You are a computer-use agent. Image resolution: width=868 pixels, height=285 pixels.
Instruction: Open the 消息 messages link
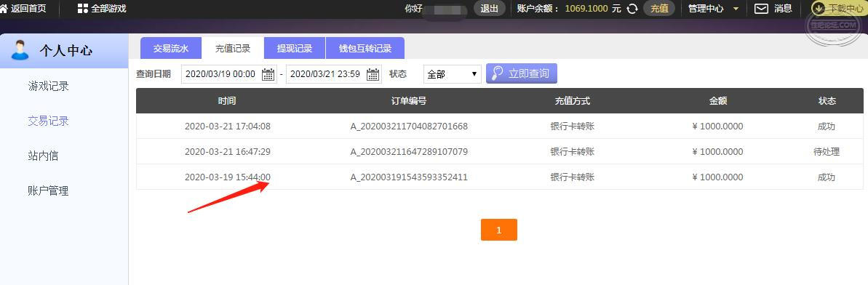pos(784,8)
